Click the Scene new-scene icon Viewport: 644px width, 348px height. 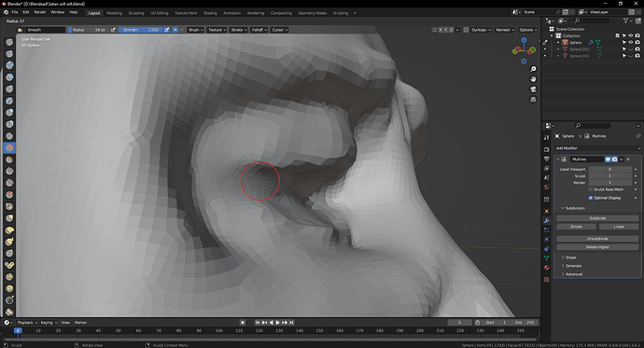[566, 12]
